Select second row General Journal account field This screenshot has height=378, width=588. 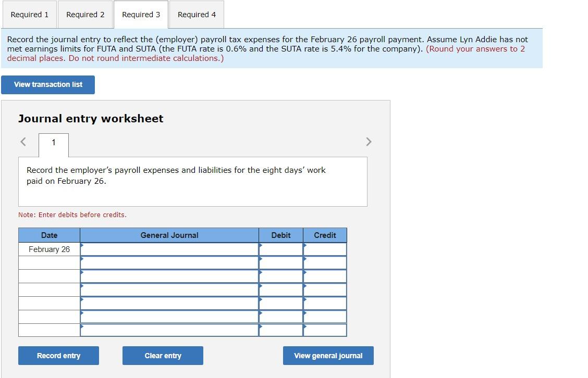pos(169,262)
